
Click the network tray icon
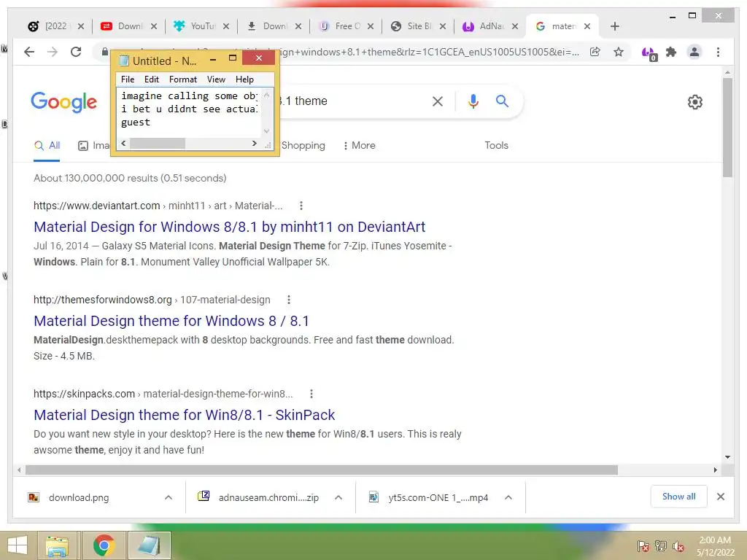click(x=661, y=546)
